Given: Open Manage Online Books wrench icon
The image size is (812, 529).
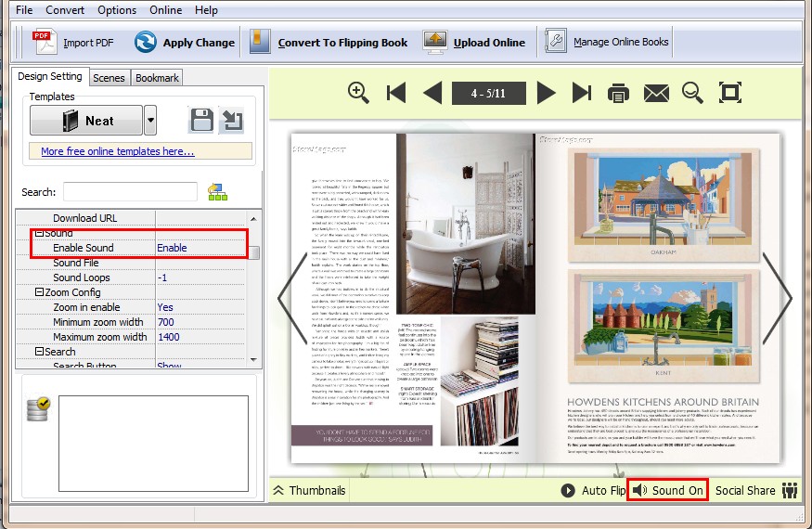Looking at the screenshot, I should [556, 41].
